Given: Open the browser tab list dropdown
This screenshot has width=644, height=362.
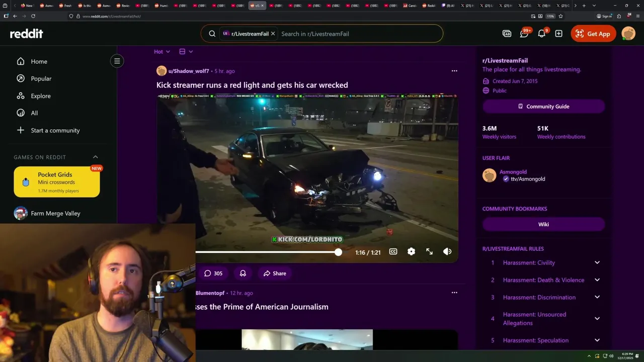Looking at the screenshot, I should (x=594, y=6).
